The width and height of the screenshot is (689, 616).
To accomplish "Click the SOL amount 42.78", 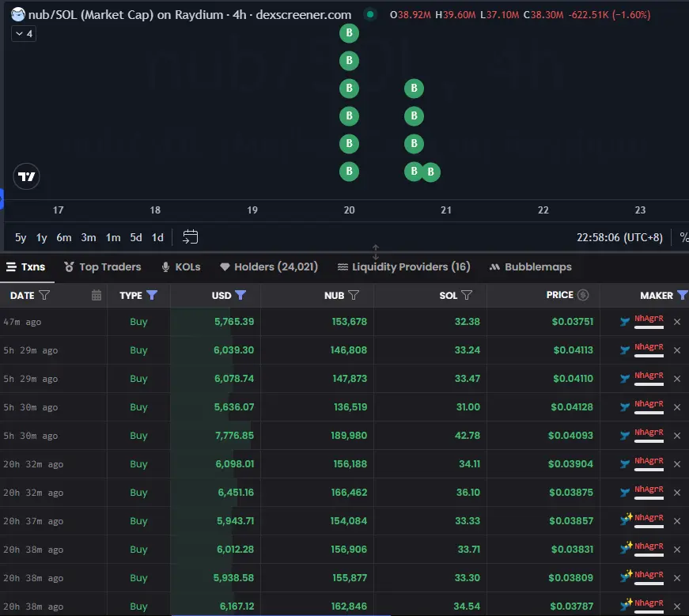I will click(467, 436).
